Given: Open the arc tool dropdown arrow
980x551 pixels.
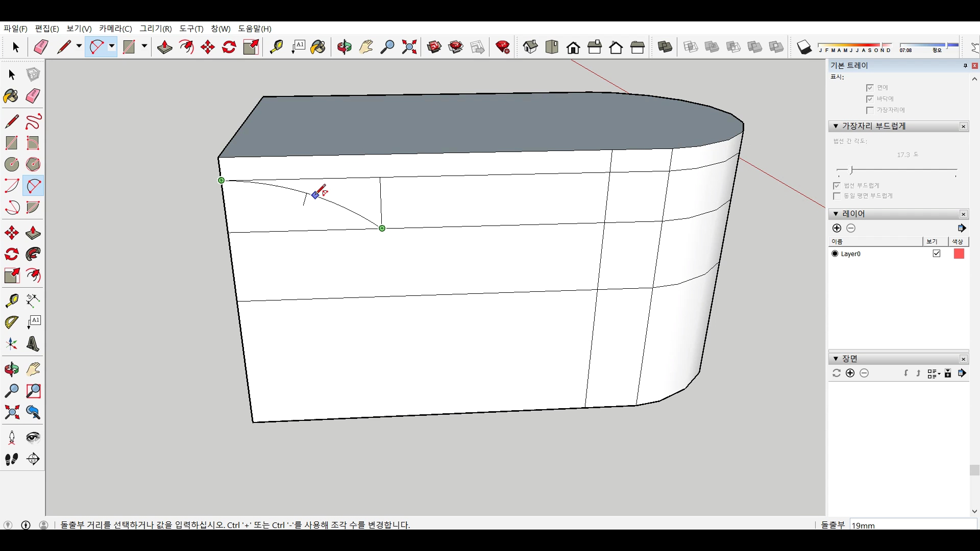Looking at the screenshot, I should 111,46.
